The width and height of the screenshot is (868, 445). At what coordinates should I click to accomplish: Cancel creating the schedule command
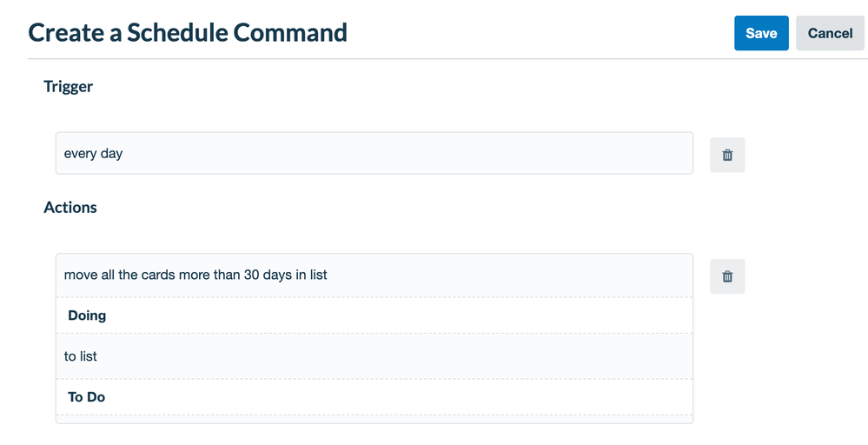point(830,33)
